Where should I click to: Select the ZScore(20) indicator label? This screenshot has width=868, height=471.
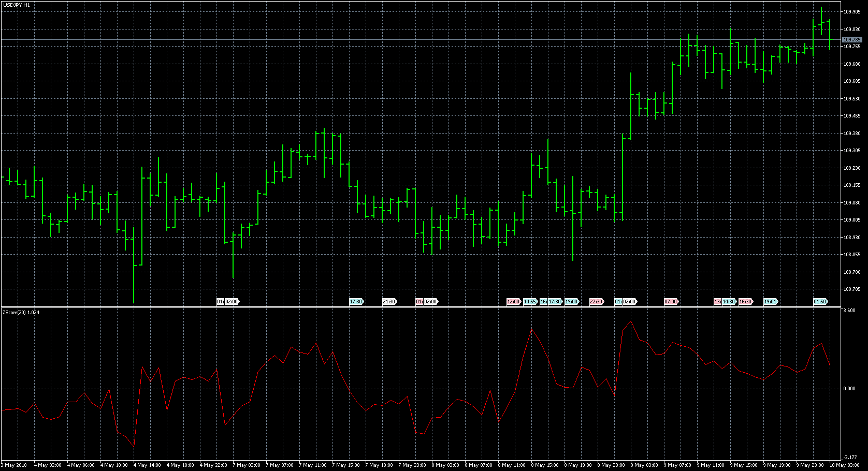(21, 313)
